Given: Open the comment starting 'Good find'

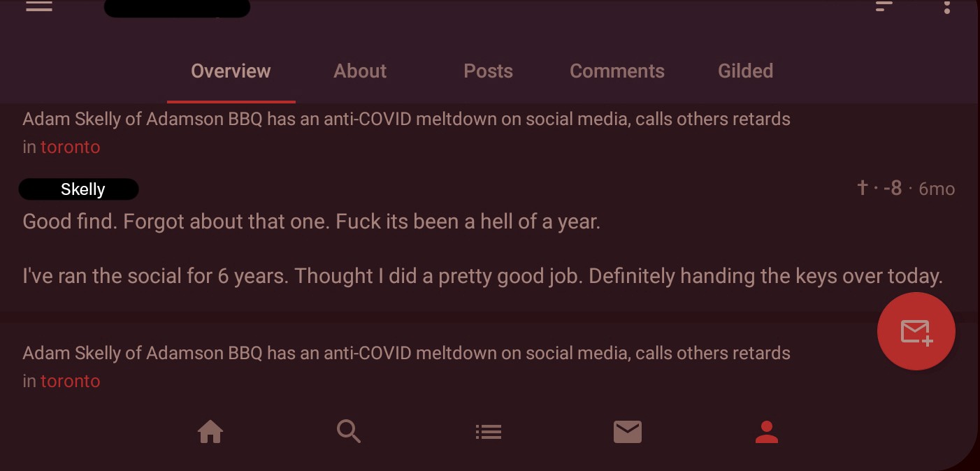Looking at the screenshot, I should pos(482,249).
